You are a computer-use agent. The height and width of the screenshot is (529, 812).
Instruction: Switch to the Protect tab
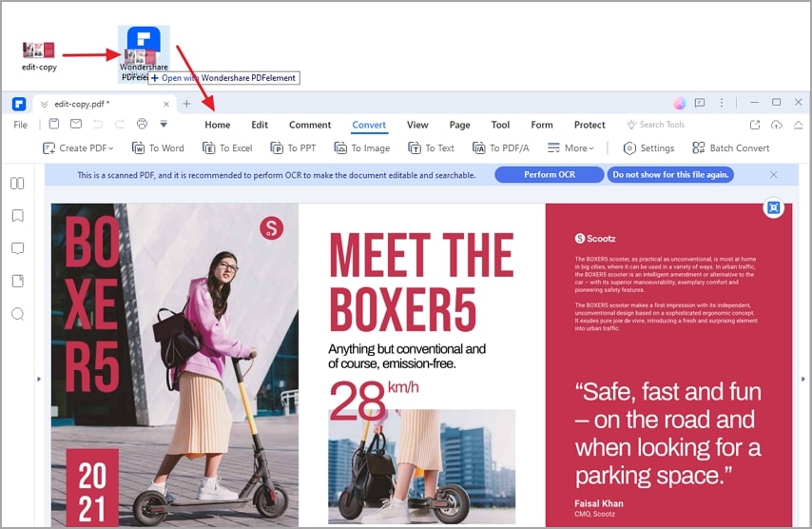[x=590, y=125]
